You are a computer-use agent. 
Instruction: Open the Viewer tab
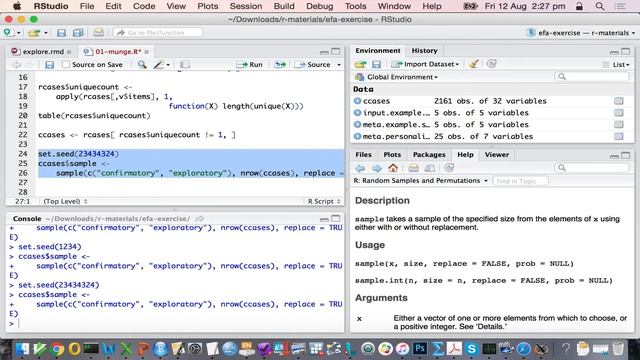497,155
